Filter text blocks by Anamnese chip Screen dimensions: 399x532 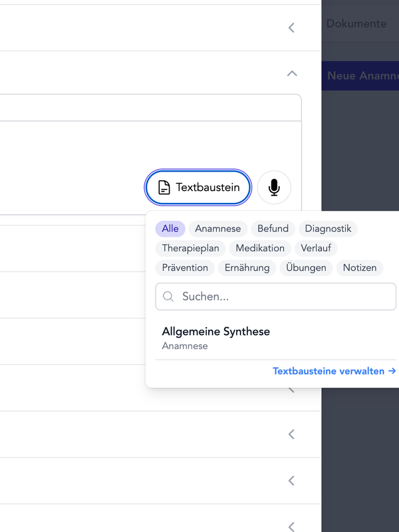(x=218, y=229)
